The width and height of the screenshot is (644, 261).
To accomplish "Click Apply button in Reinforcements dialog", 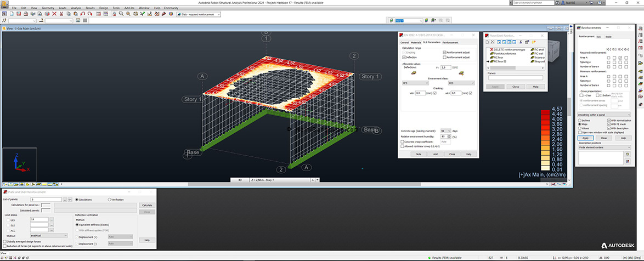I will click(x=585, y=138).
